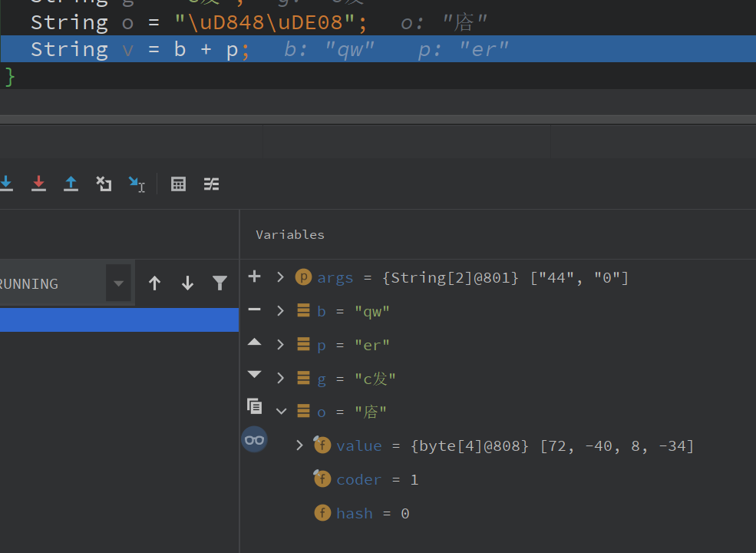
Task: Click the variable icon beside b
Action: 303,310
